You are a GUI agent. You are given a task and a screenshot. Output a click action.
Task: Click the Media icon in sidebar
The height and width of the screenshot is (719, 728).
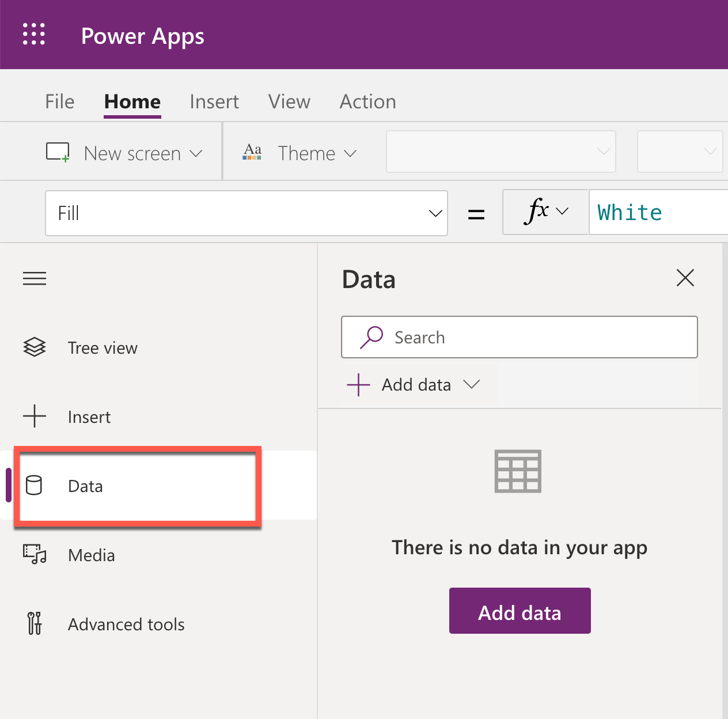(x=35, y=554)
